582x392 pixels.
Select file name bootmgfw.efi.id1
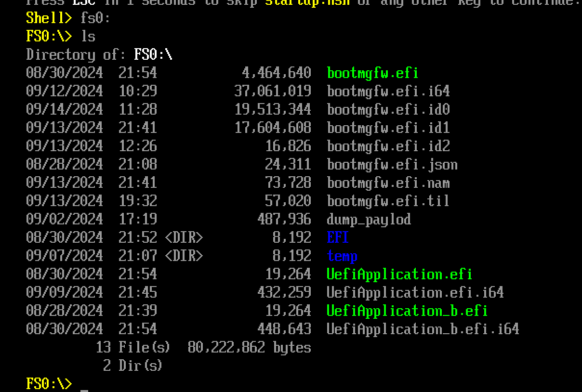click(x=388, y=128)
